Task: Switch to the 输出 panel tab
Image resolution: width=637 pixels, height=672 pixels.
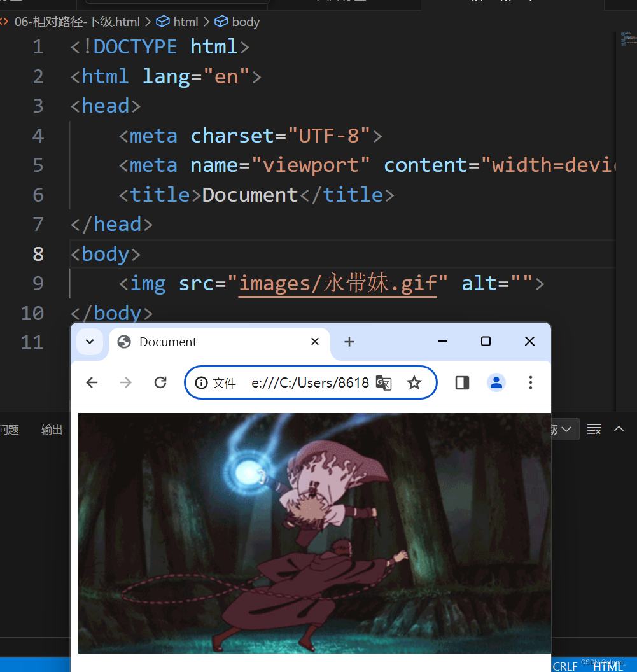Action: click(x=52, y=429)
